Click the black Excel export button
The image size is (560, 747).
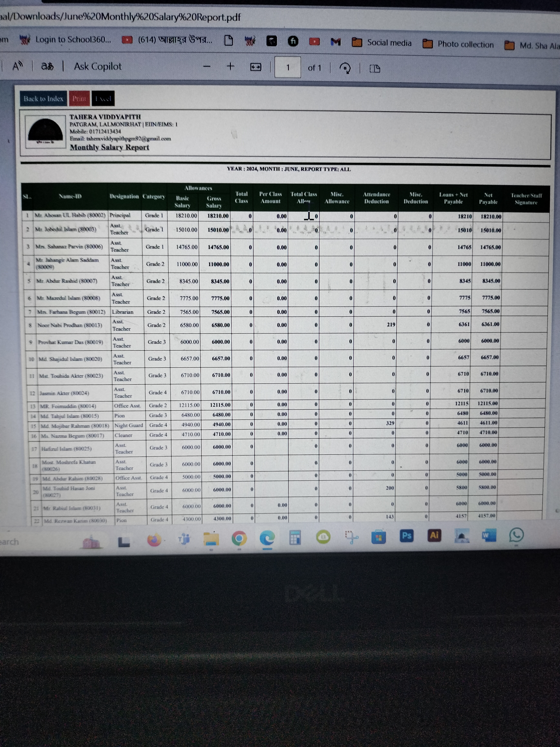103,99
